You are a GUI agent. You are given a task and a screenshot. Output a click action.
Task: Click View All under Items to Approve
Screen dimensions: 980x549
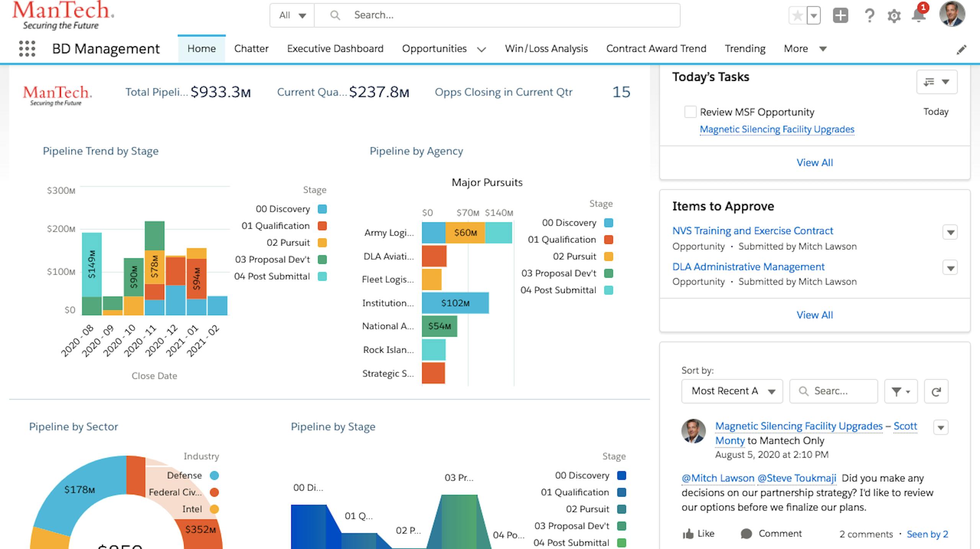click(x=815, y=315)
